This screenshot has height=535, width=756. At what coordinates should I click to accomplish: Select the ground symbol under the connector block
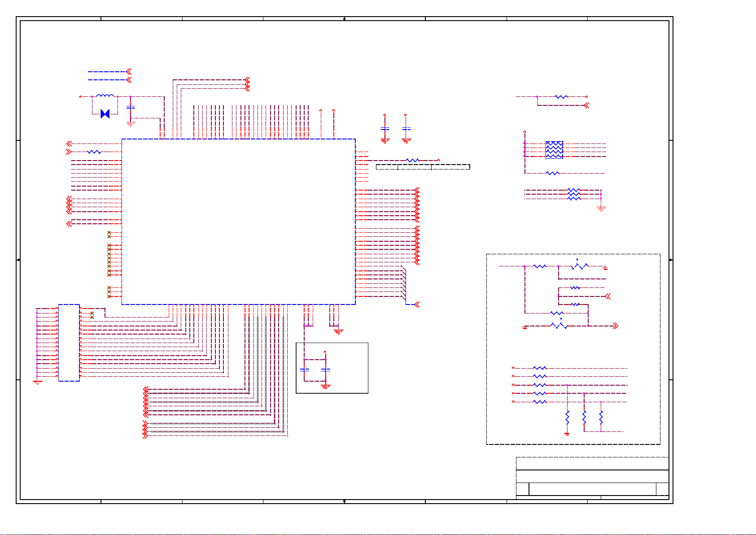pos(37,383)
